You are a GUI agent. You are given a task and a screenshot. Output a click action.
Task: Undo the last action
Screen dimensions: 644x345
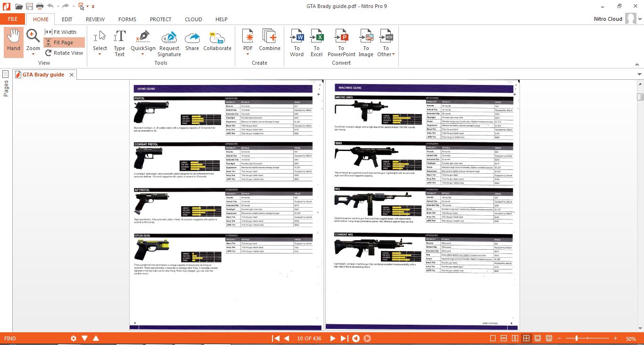(x=50, y=6)
